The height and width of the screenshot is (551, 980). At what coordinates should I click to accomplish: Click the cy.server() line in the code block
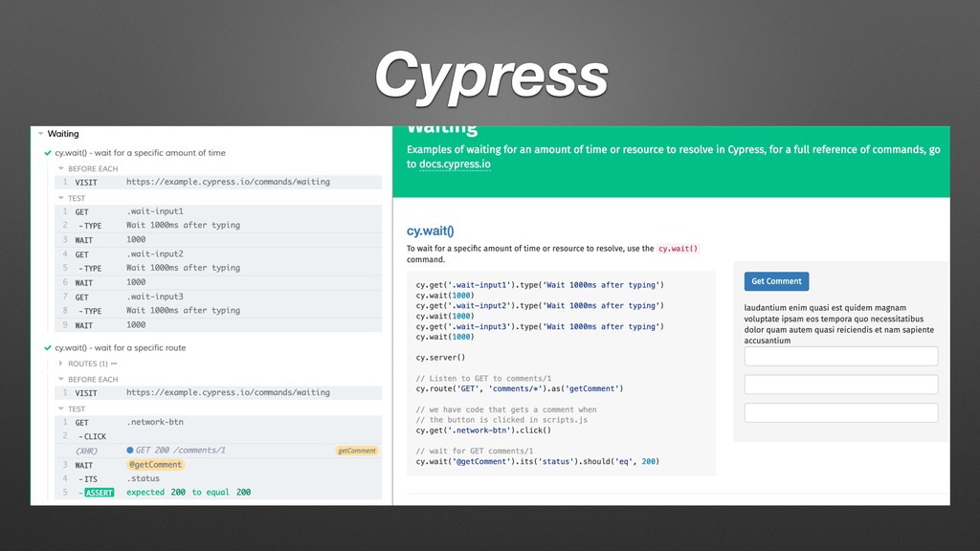coord(440,358)
